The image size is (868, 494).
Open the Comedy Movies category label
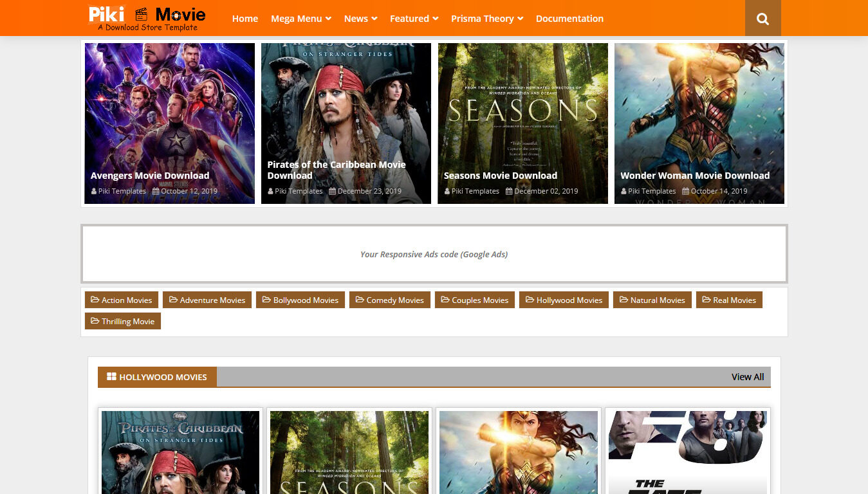click(390, 300)
